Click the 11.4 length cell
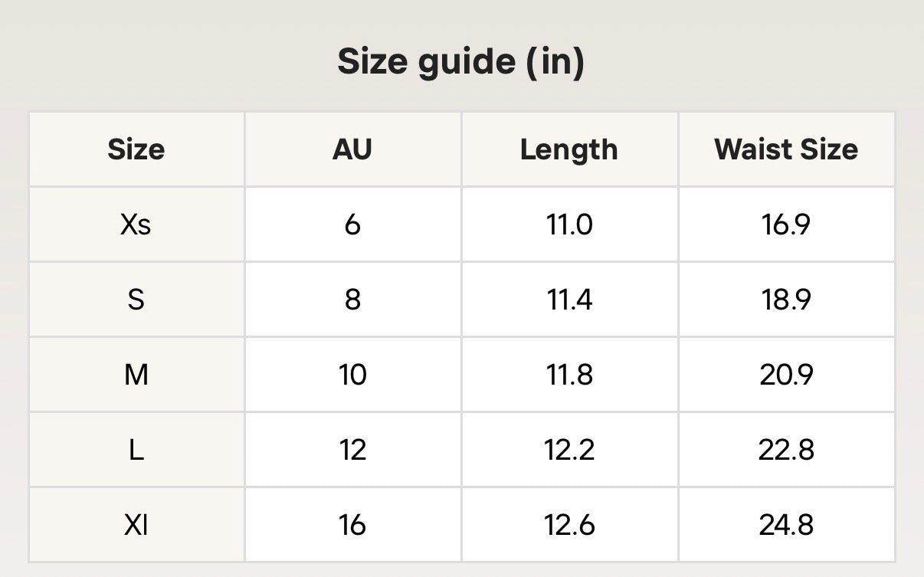Viewport: 924px width, 577px height. pos(569,300)
